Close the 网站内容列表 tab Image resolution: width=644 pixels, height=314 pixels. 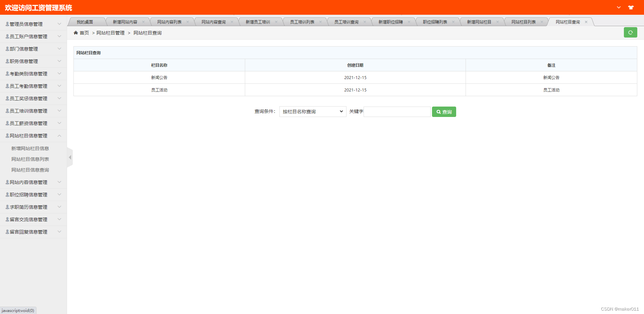[x=187, y=22]
